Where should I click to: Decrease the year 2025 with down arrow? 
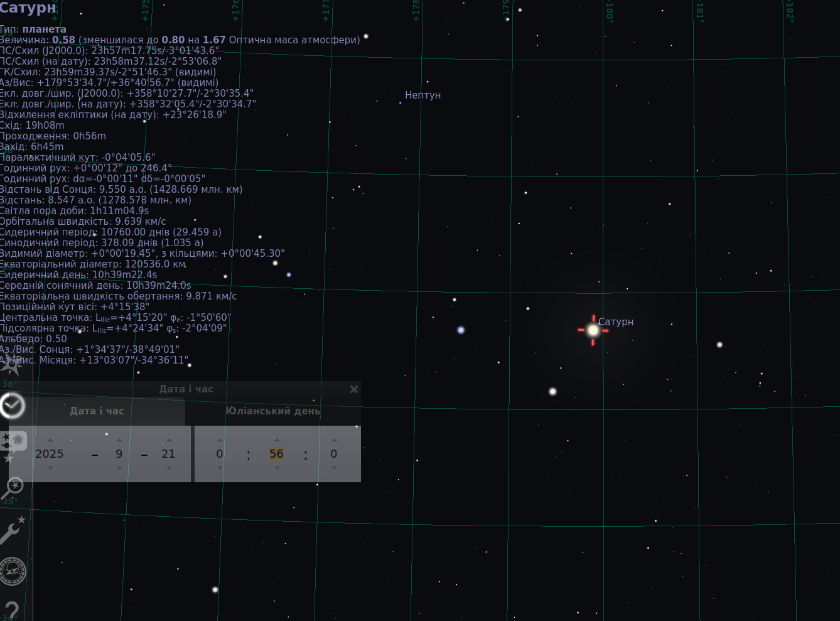tap(51, 468)
